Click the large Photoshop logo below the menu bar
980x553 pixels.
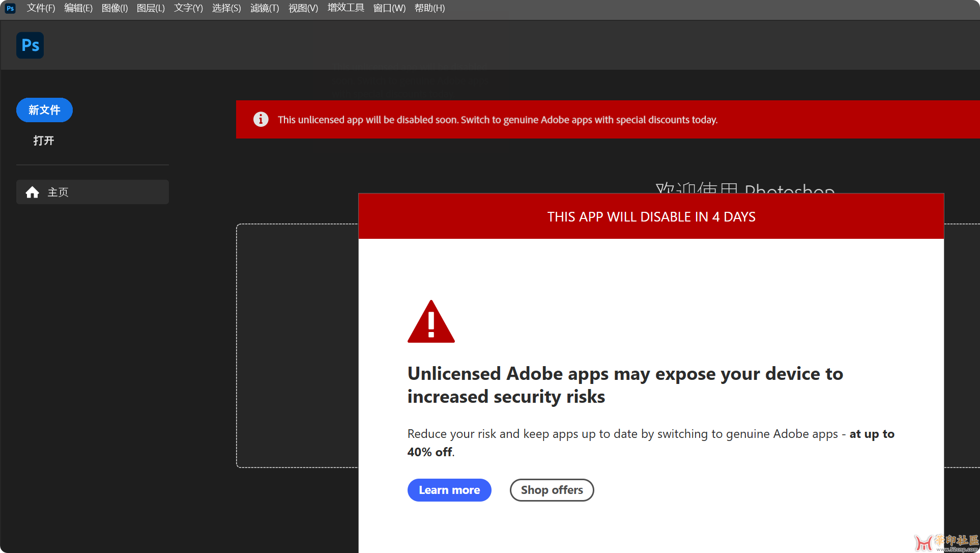[x=30, y=45]
